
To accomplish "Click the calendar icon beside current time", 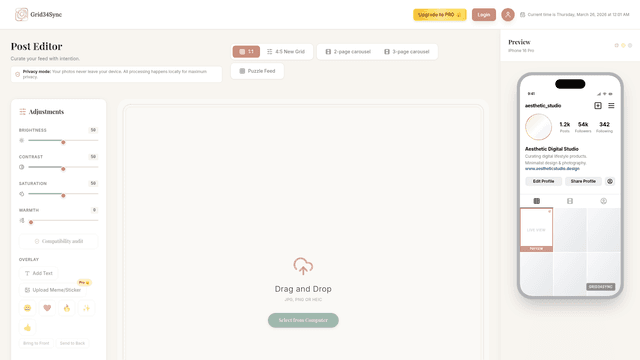I will (522, 15).
